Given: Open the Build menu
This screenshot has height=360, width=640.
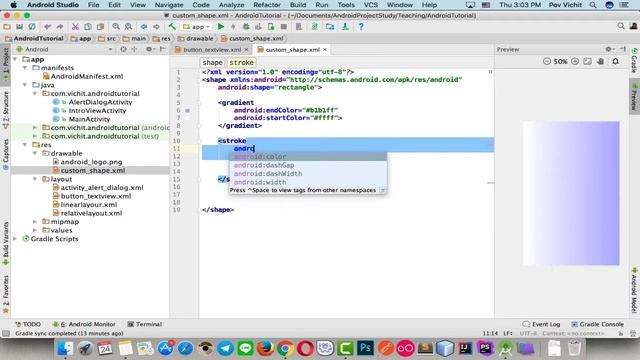Looking at the screenshot, I should (298, 5).
